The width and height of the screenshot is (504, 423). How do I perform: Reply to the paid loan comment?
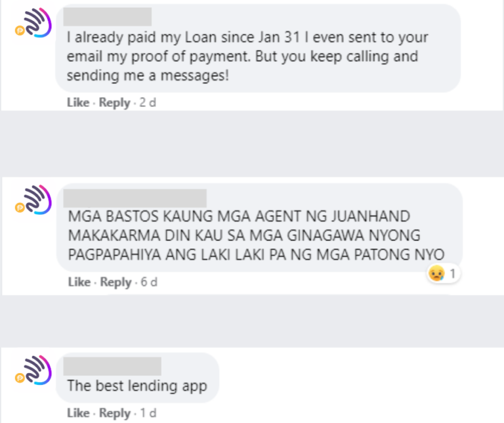pyautogui.click(x=114, y=102)
